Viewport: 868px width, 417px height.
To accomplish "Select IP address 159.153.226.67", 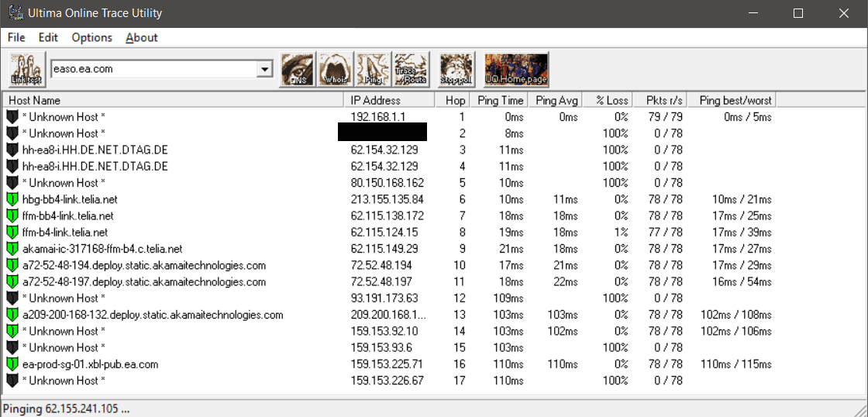I will click(387, 381).
